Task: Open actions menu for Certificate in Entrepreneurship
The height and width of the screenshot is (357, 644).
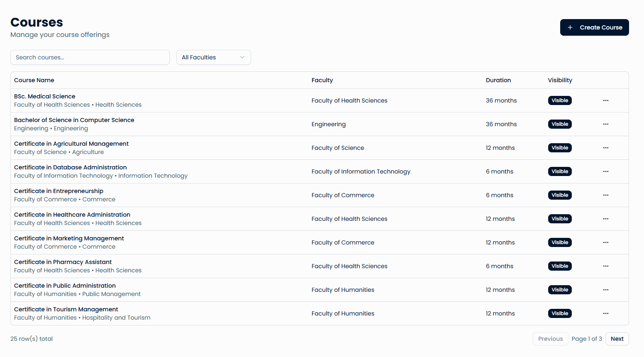Action: click(x=605, y=195)
